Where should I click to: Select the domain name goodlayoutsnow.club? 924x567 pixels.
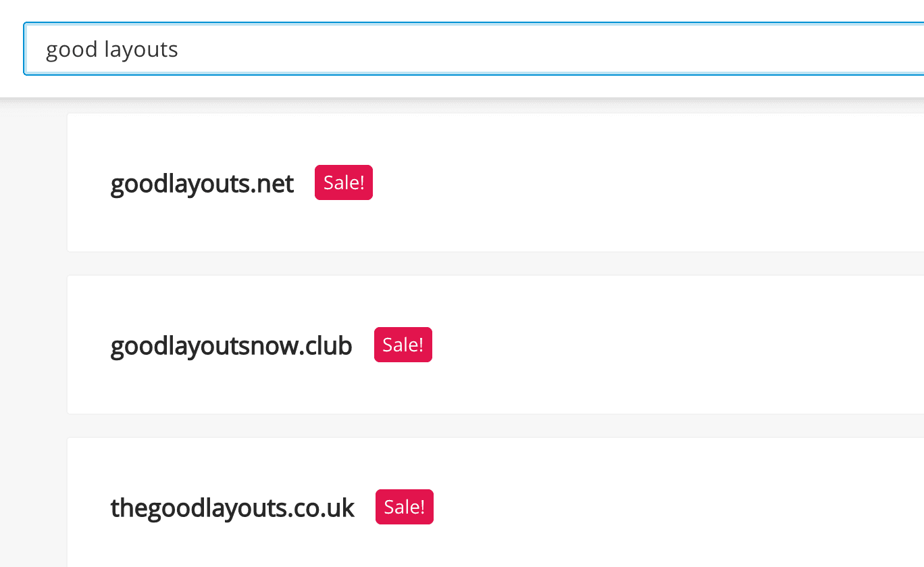point(231,345)
